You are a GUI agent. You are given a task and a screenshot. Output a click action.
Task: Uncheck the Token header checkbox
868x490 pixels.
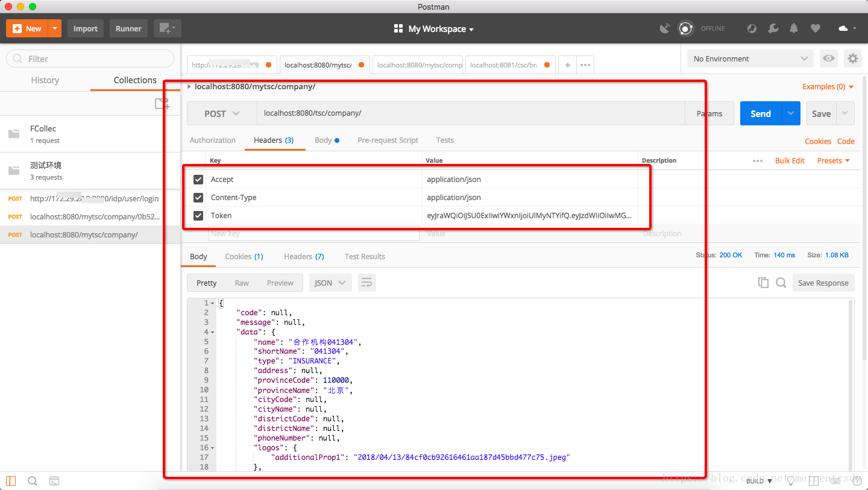pos(198,216)
